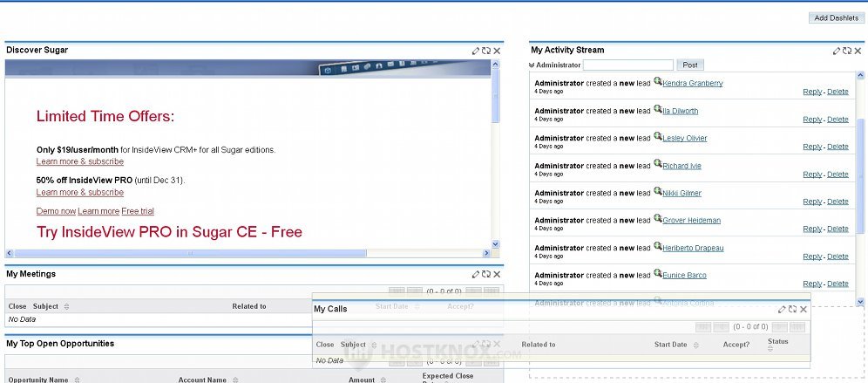868x383 pixels.
Task: Sort opportunities by Account Name arrow icon
Action: [235, 380]
